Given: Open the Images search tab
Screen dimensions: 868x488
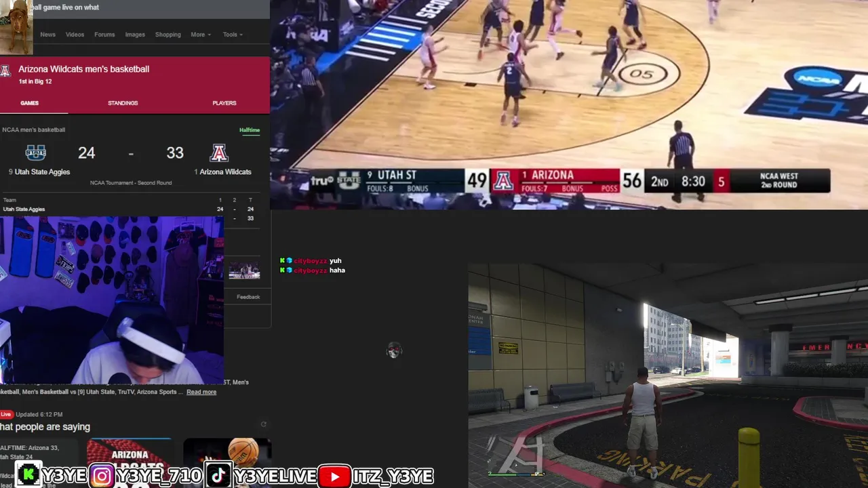Looking at the screenshot, I should point(135,35).
